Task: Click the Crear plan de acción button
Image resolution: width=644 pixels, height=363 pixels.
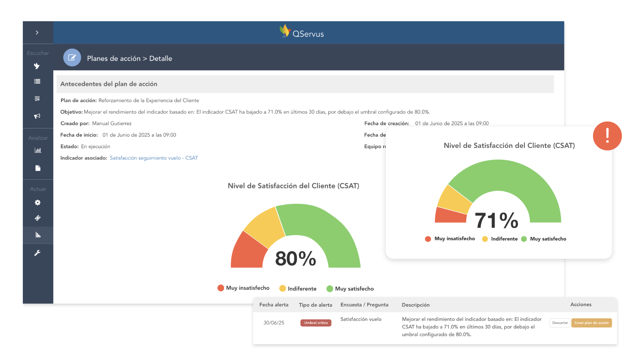Action: coord(591,323)
